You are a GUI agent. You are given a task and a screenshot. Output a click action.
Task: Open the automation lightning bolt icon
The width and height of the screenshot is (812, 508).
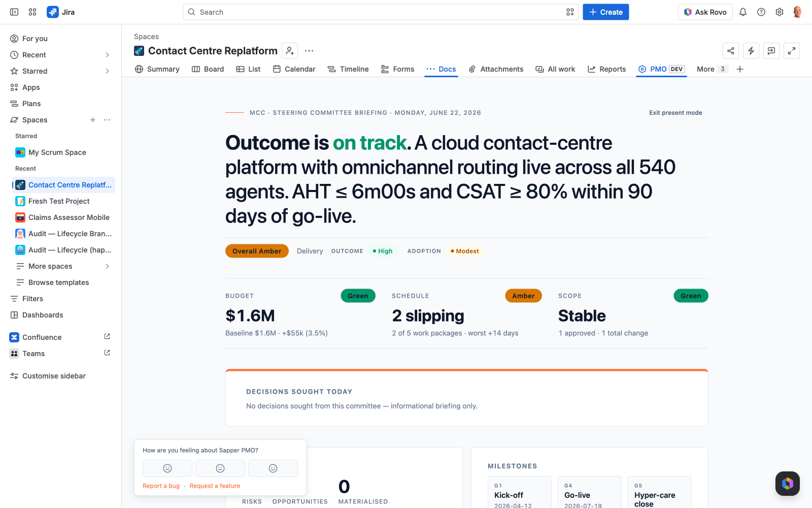pos(751,51)
